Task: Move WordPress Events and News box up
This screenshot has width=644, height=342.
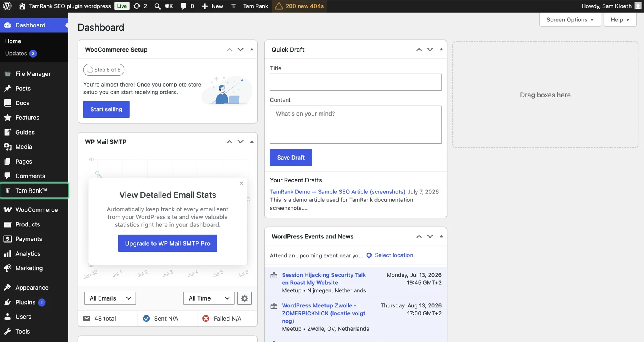Action: click(x=419, y=236)
